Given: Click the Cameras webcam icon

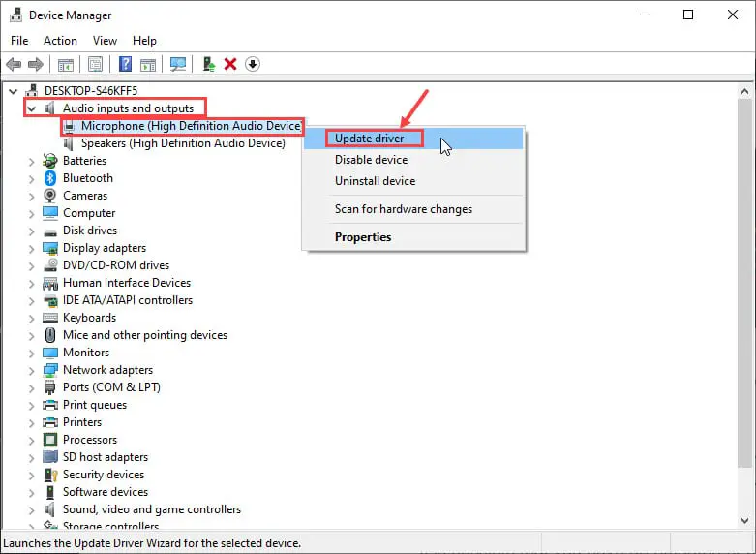Looking at the screenshot, I should (50, 196).
